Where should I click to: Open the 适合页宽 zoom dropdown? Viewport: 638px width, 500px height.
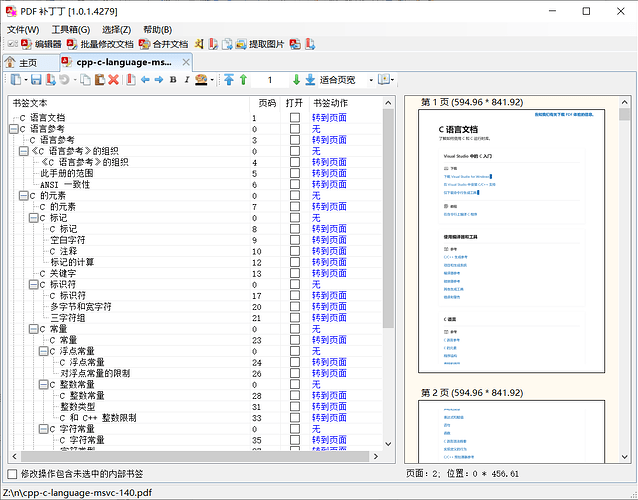click(x=371, y=80)
